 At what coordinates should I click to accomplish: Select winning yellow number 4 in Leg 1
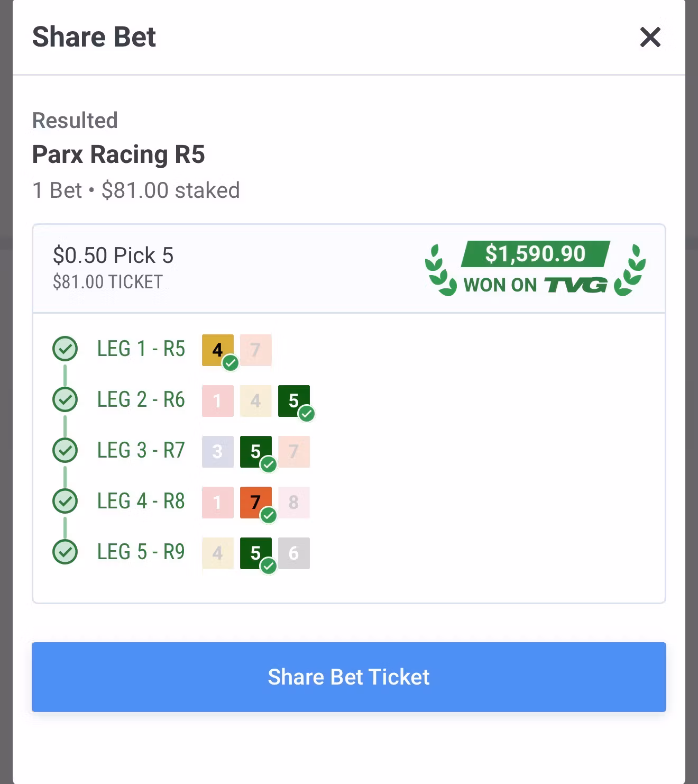pos(217,350)
